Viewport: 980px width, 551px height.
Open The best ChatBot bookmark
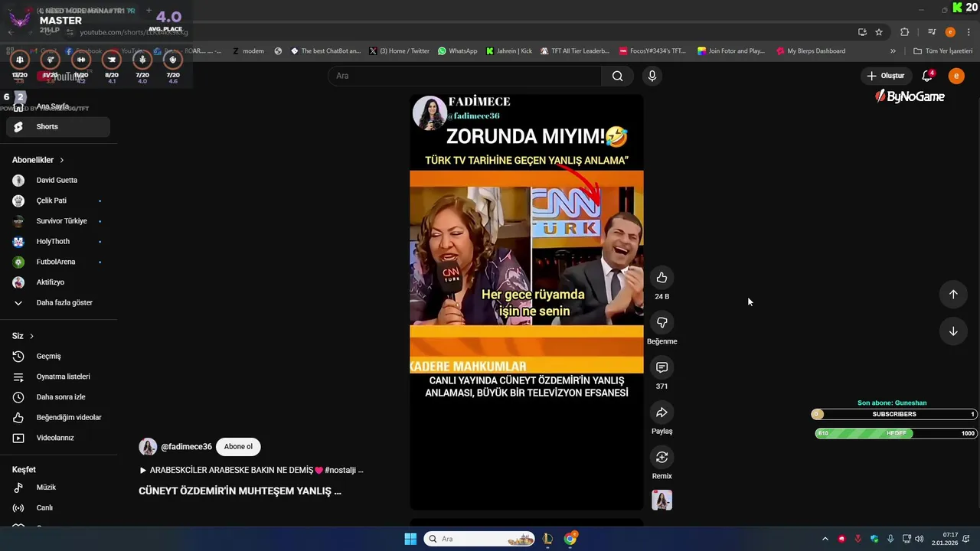point(325,51)
